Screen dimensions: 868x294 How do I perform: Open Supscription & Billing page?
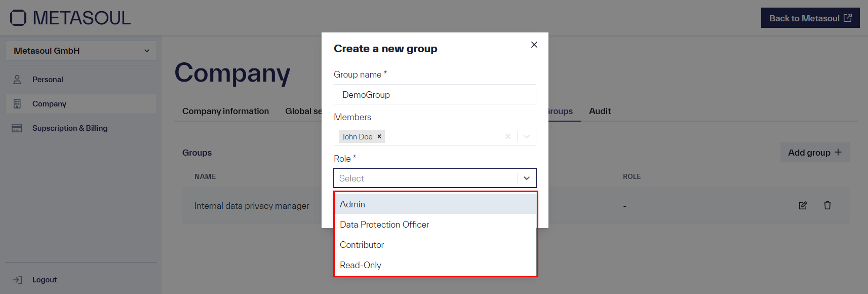[x=81, y=128]
